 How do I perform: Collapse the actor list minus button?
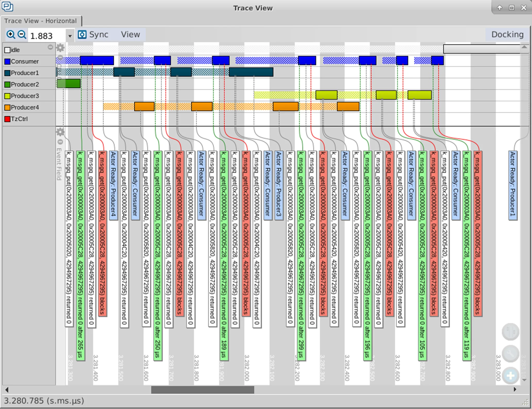pyautogui.click(x=50, y=47)
